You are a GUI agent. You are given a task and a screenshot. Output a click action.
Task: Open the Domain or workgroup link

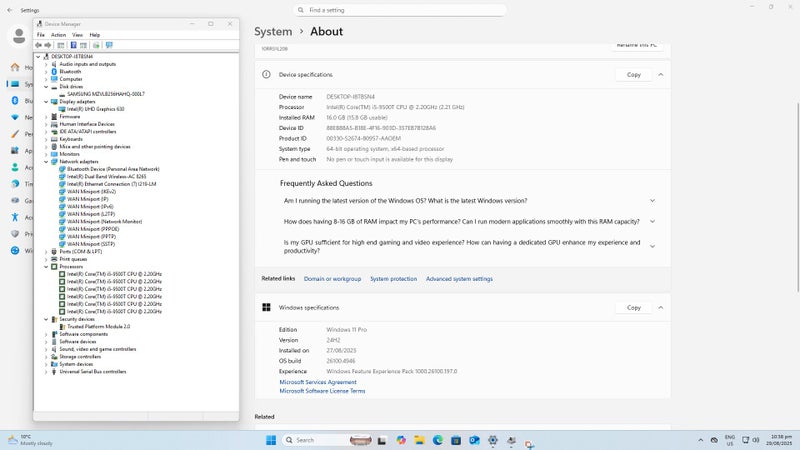(x=332, y=279)
